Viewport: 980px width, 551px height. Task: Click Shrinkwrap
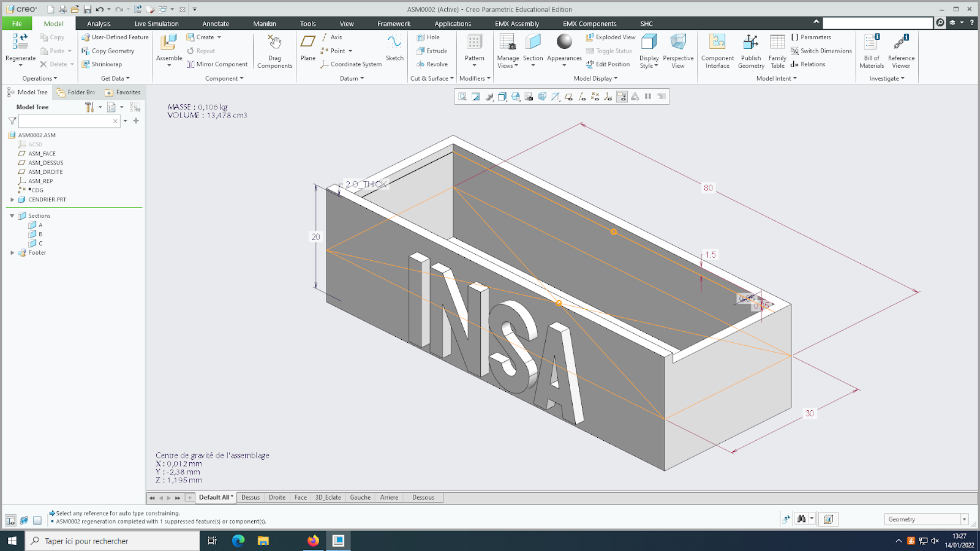[102, 64]
